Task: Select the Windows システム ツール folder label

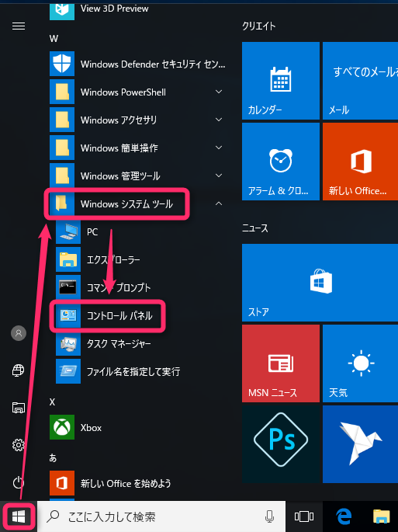Action: point(126,204)
